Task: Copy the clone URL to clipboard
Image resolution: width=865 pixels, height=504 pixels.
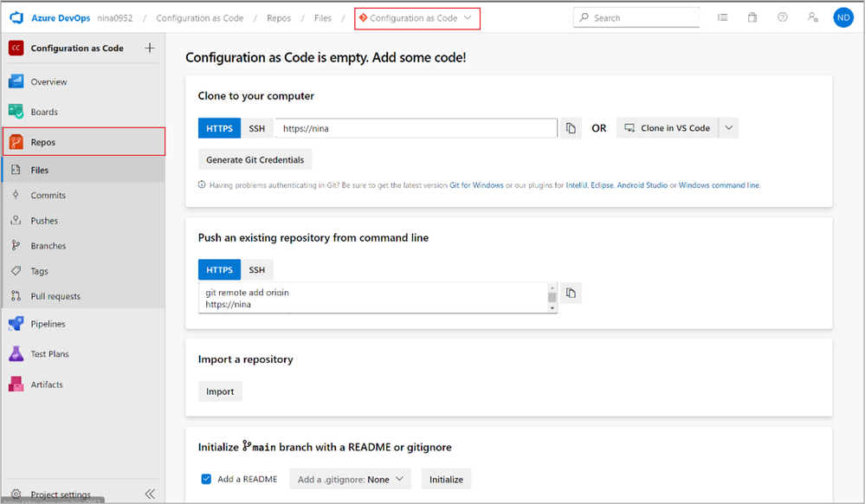Action: click(571, 128)
